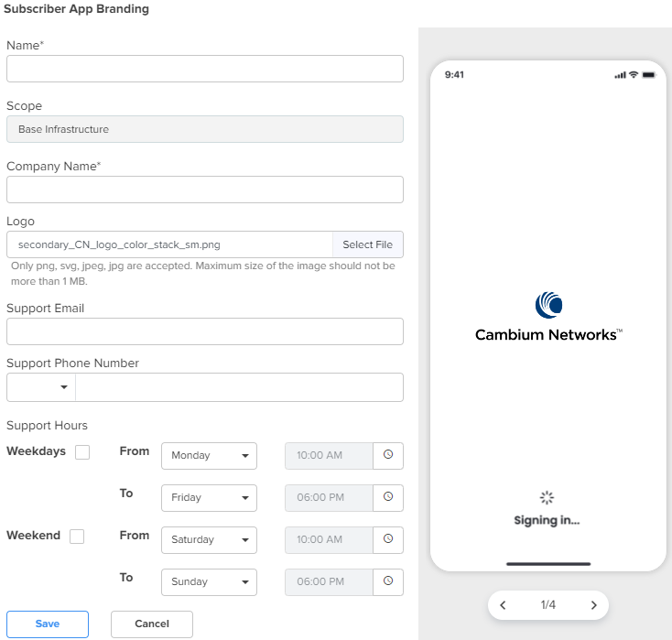Enable the Weekdays support hours checkbox
Viewport: 672px width, 640px height.
click(82, 452)
